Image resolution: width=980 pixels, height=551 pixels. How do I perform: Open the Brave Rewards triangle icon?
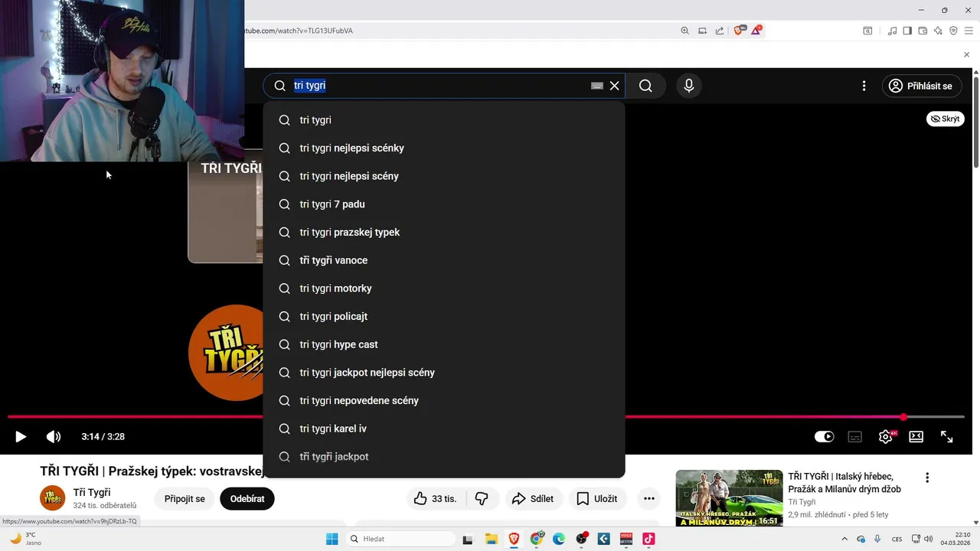click(756, 31)
